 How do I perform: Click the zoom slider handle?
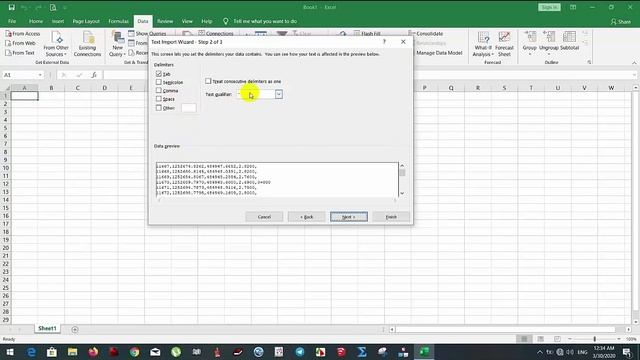pos(595,339)
